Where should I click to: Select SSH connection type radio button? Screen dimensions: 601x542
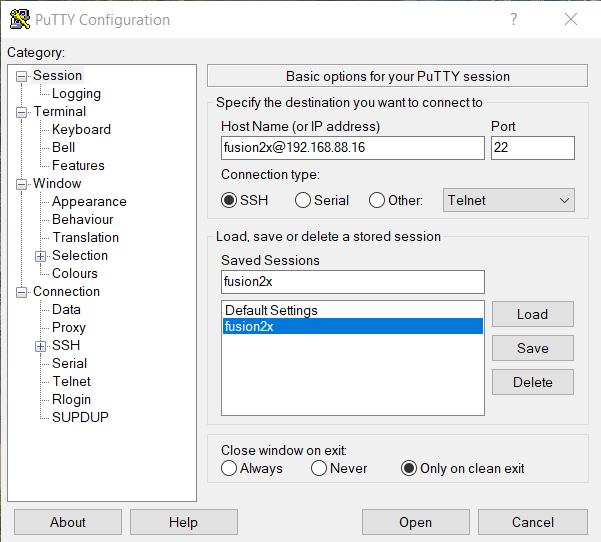pos(229,200)
